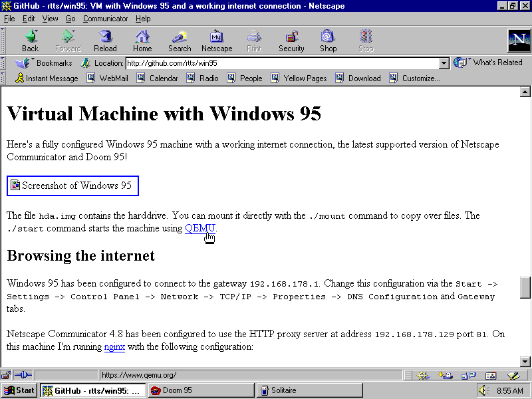Click the status bar security lock icon
Image resolution: width=532 pixels, height=399 pixels.
6,375
